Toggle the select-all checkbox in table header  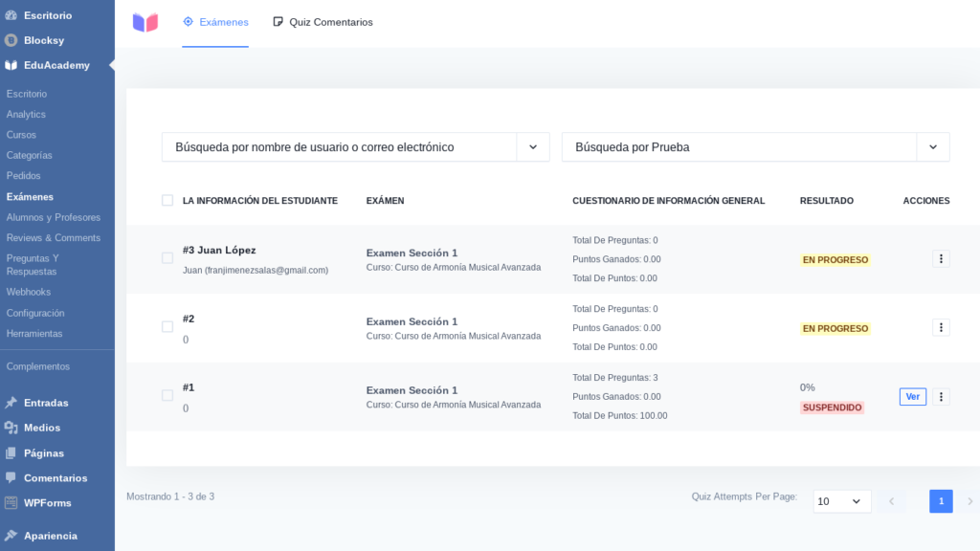[167, 200]
